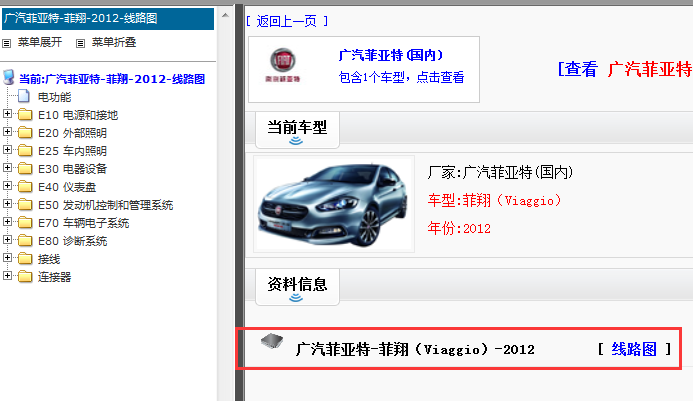The height and width of the screenshot is (401, 693).
Task: Click 年份:2012 red text
Action: 459,229
